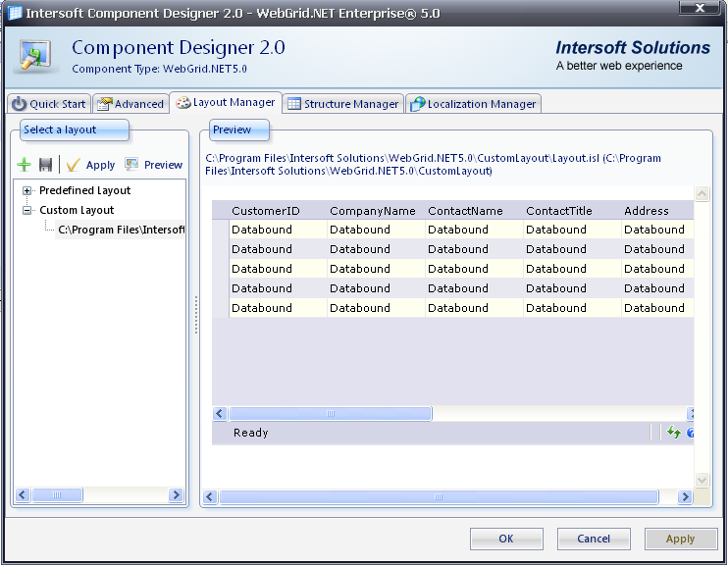Click the green plus add layout icon

[24, 165]
